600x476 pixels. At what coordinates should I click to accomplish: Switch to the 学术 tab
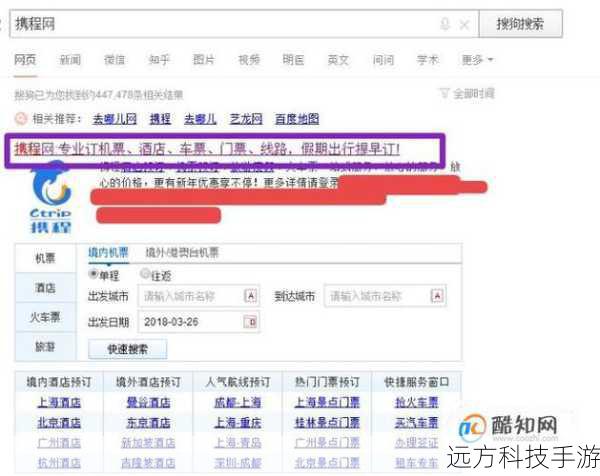coord(427,60)
